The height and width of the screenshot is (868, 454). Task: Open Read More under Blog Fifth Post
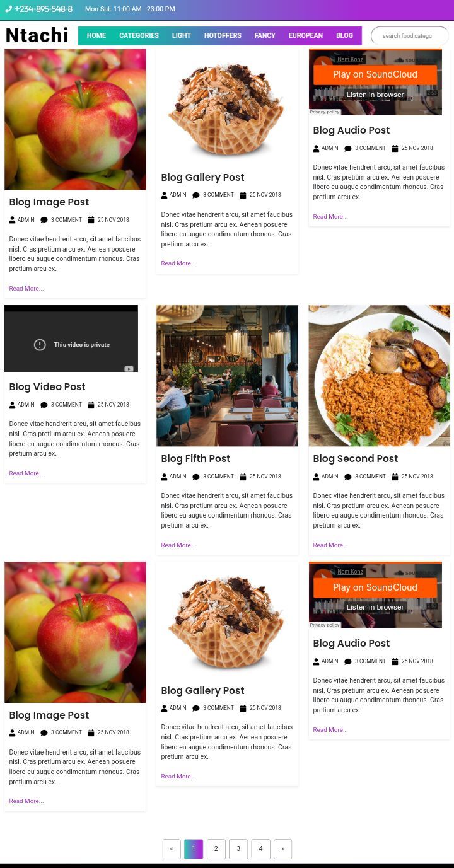tap(178, 545)
